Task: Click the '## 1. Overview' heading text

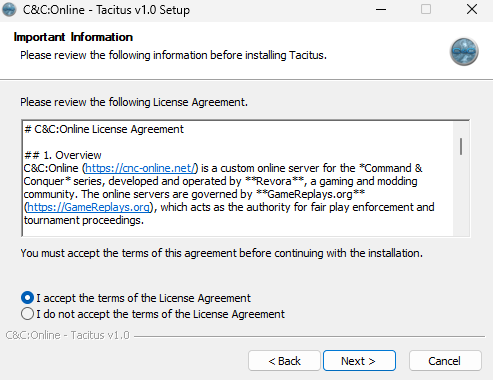Action: click(x=63, y=155)
